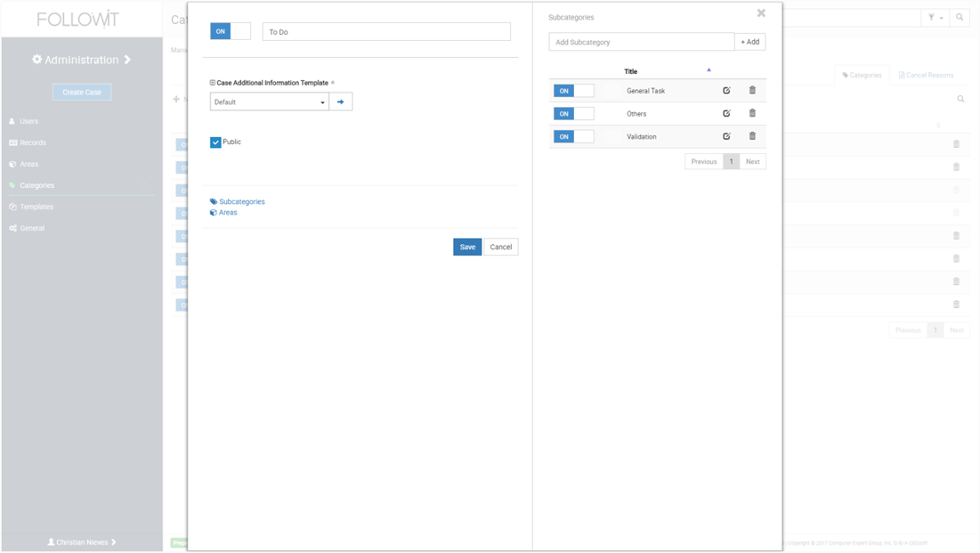Delete the Validation subcategory
The width and height of the screenshot is (980, 553).
[x=752, y=136]
